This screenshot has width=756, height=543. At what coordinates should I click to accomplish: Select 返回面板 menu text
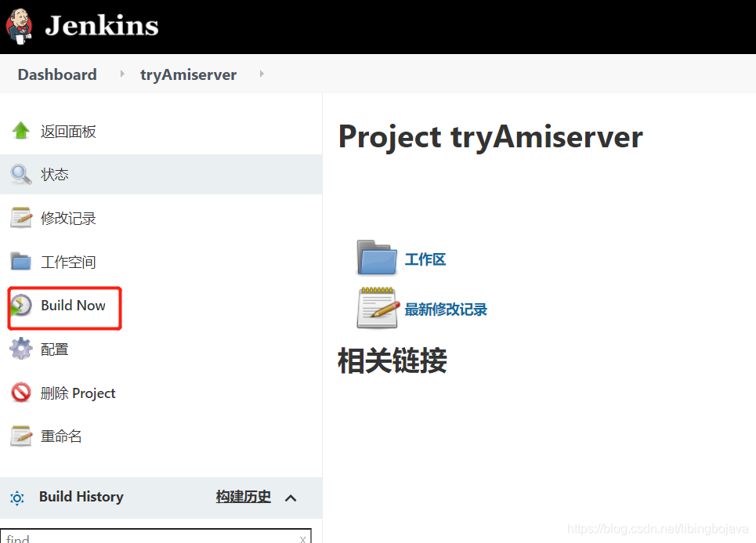coord(68,131)
